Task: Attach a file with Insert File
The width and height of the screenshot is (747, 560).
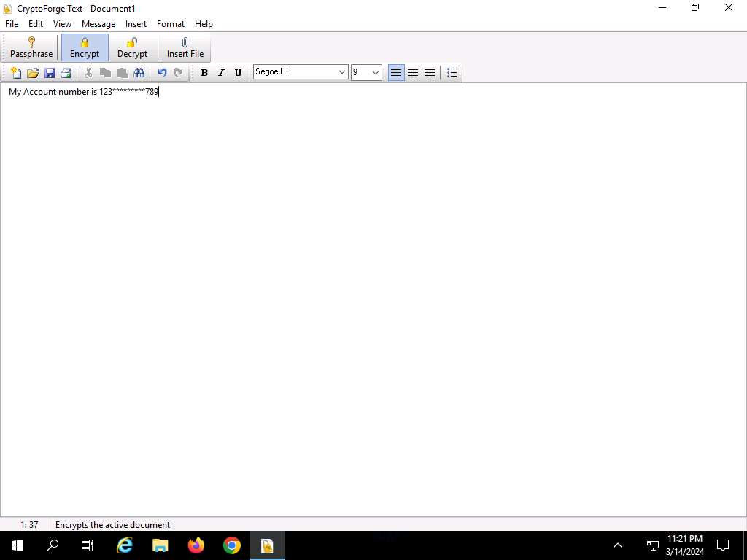Action: (x=185, y=47)
